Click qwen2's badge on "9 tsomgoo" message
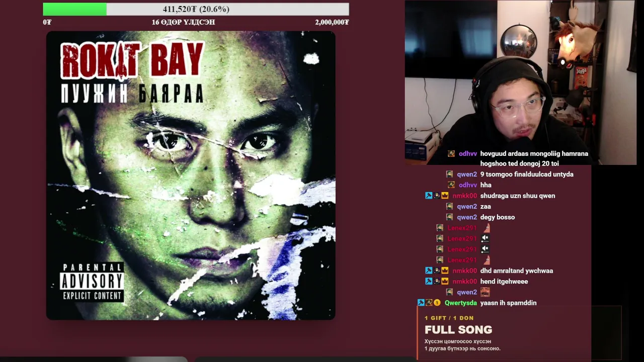This screenshot has height=362, width=644. (x=449, y=174)
